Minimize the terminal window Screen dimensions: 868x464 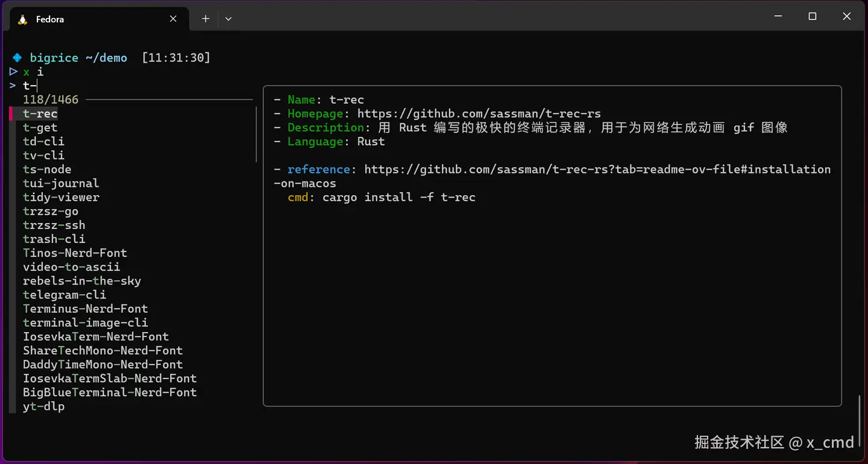[778, 17]
